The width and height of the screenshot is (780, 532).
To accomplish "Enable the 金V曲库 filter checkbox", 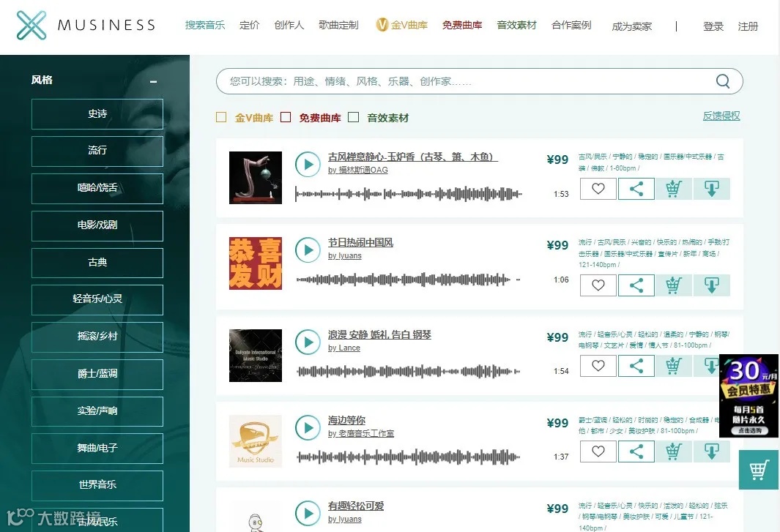I will 221,117.
